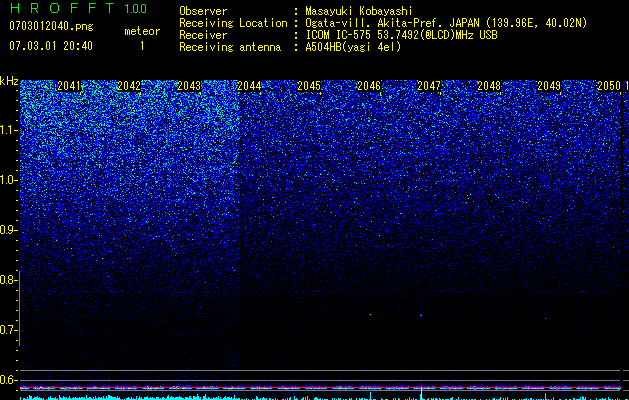Click the 0.8 frequency axis label
629x400 pixels.
(7, 280)
